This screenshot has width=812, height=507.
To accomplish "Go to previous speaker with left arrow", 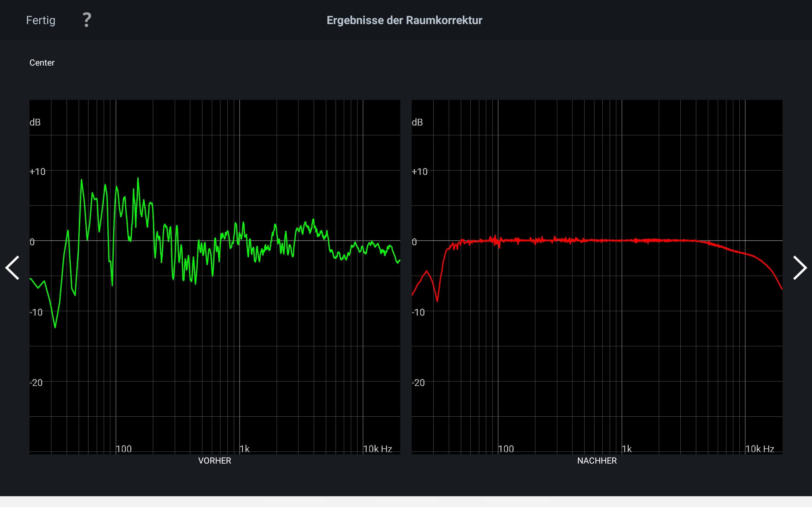I will click(x=12, y=267).
